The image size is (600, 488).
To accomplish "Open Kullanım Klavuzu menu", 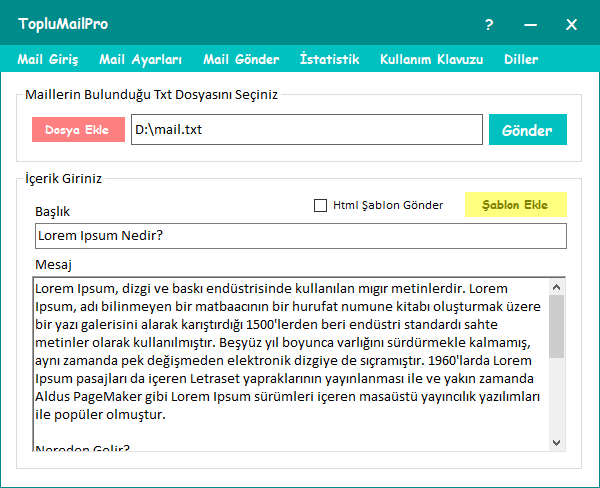I will tap(431, 59).
